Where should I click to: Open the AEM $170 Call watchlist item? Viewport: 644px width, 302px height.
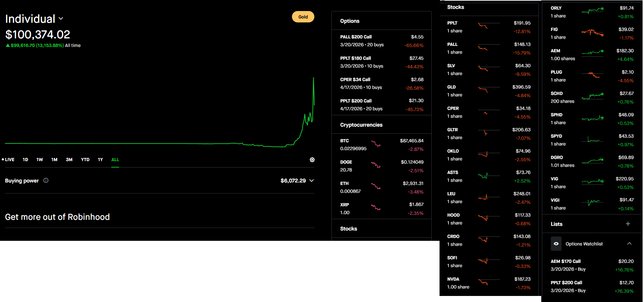(x=592, y=265)
